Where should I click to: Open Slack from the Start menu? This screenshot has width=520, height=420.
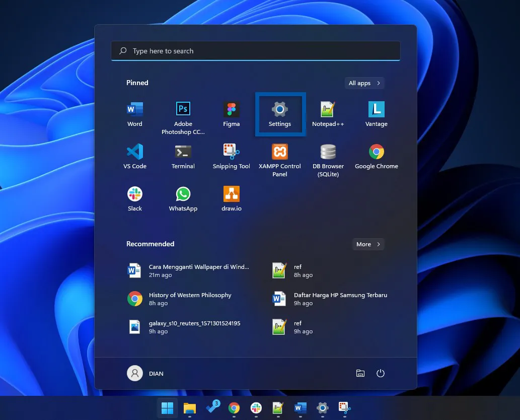[x=134, y=193]
